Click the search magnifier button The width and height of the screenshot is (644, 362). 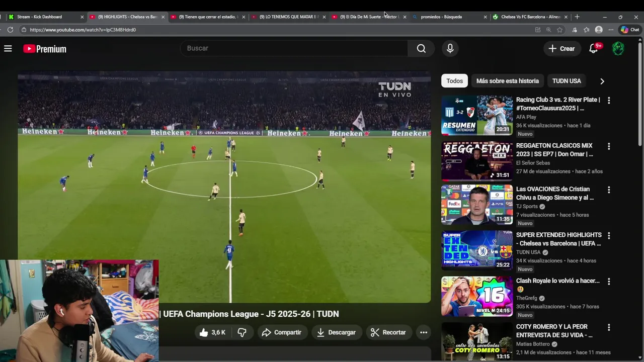[x=421, y=48]
